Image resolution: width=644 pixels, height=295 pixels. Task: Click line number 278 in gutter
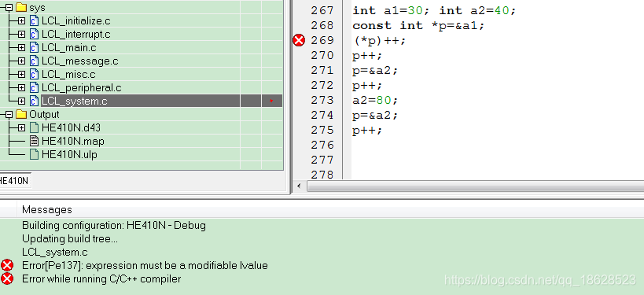click(322, 175)
